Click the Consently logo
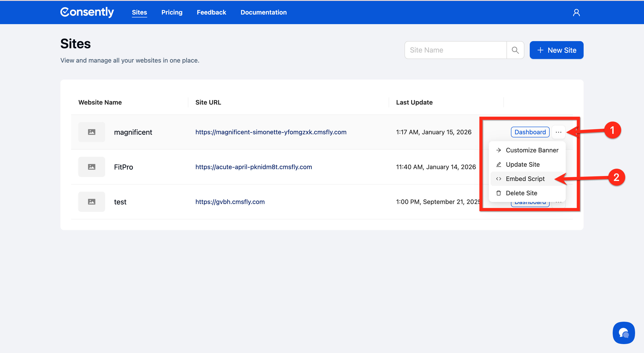The width and height of the screenshot is (644, 353). point(87,12)
